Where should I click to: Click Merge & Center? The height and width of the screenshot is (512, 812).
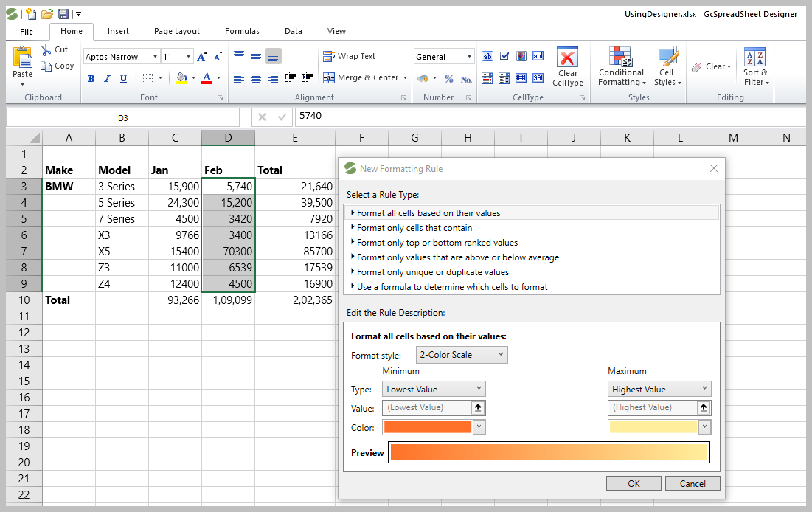pyautogui.click(x=361, y=77)
